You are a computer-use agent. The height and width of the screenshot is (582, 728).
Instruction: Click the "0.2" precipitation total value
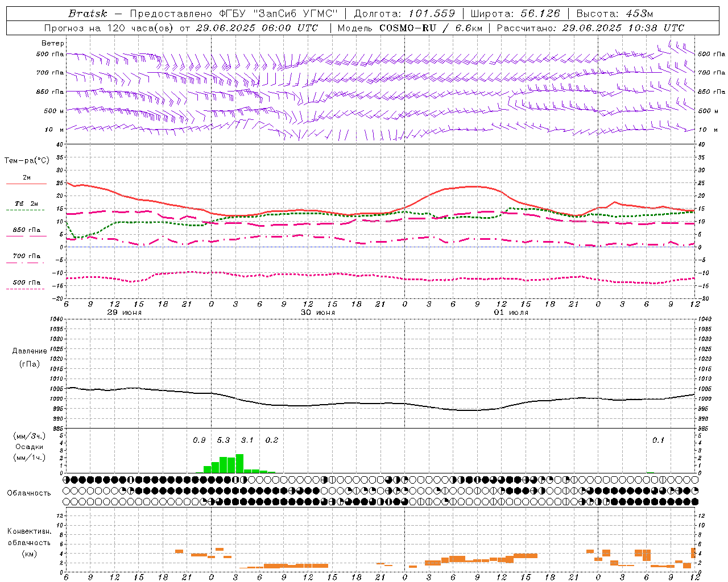272,440
